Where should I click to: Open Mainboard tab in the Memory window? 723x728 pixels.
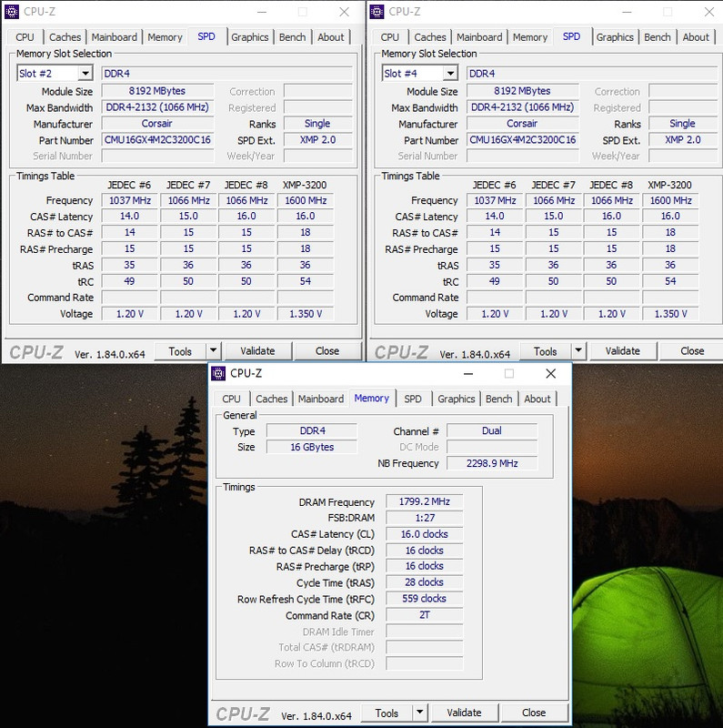321,399
